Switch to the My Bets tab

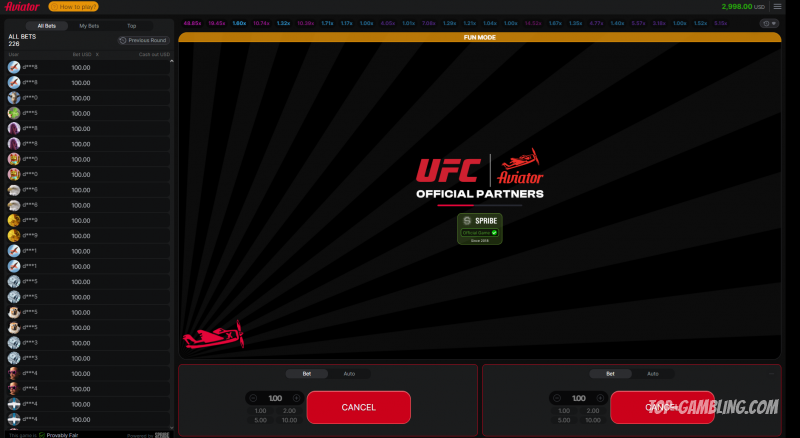(x=89, y=25)
